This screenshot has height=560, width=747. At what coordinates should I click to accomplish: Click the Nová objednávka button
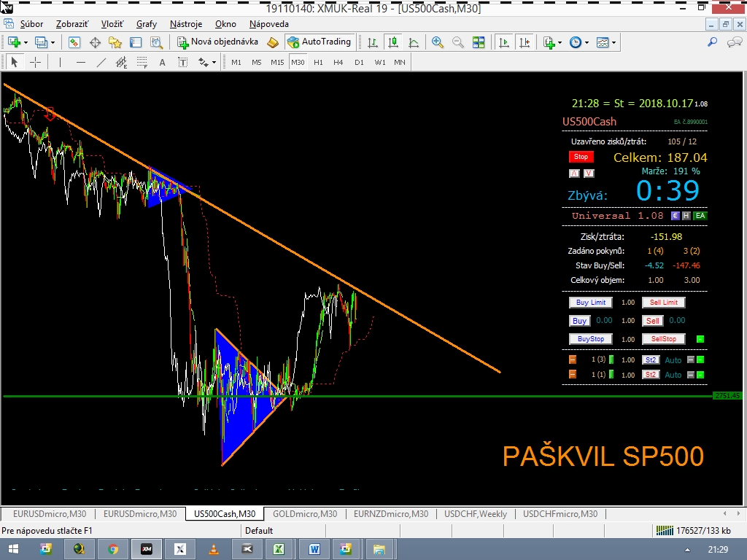[217, 42]
